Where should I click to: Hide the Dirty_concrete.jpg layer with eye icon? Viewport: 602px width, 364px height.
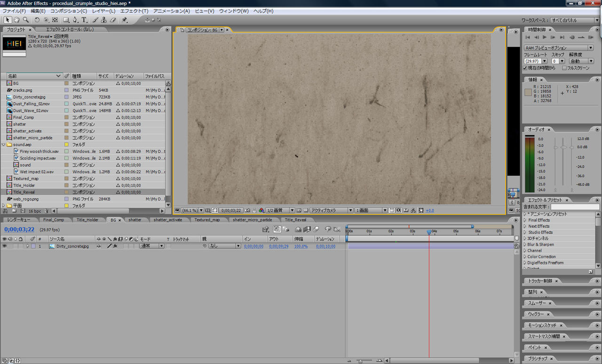click(4, 246)
